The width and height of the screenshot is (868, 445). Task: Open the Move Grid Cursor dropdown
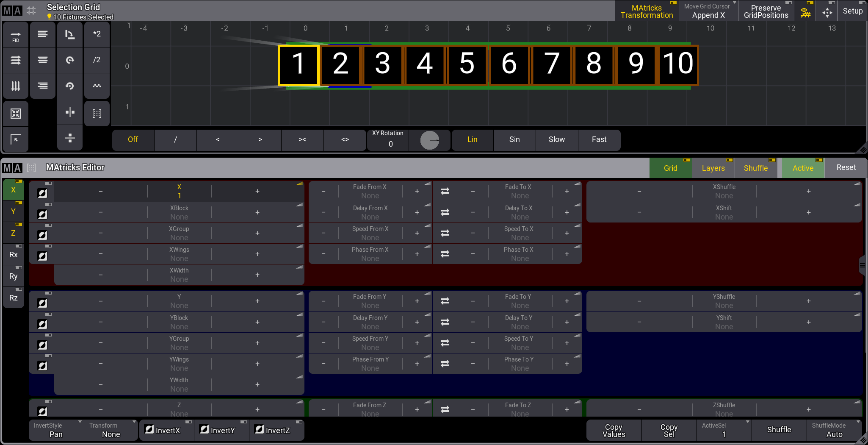708,11
